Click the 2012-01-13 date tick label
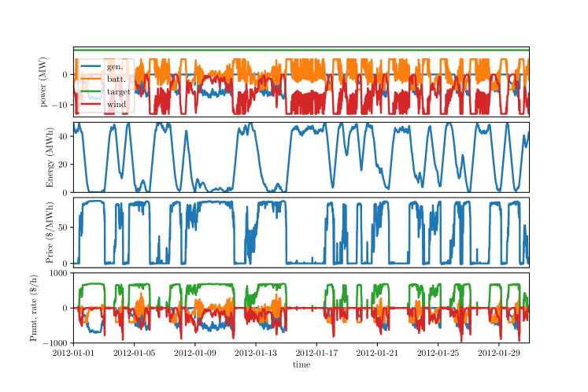 256,353
